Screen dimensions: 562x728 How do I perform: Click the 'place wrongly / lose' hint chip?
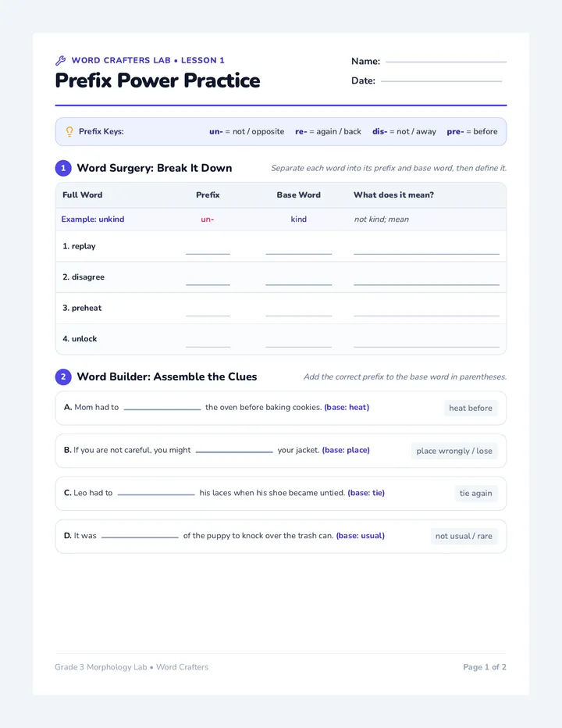(x=454, y=451)
